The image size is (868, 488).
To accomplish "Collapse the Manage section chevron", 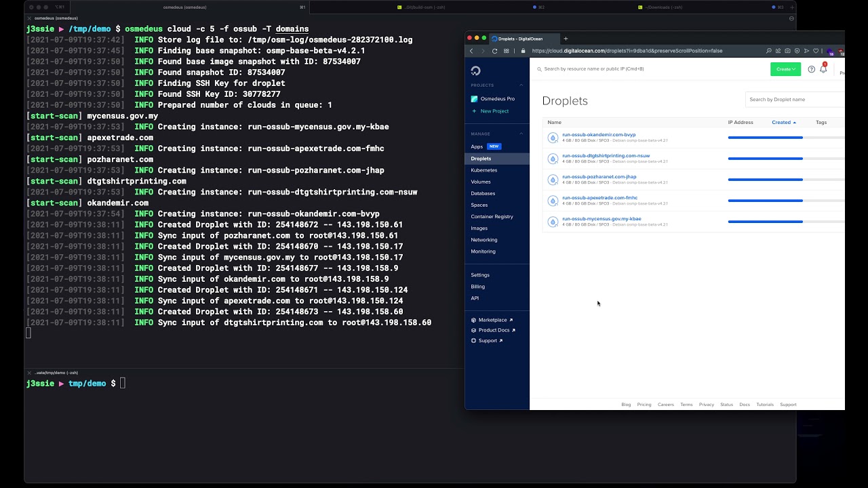I will (x=521, y=134).
